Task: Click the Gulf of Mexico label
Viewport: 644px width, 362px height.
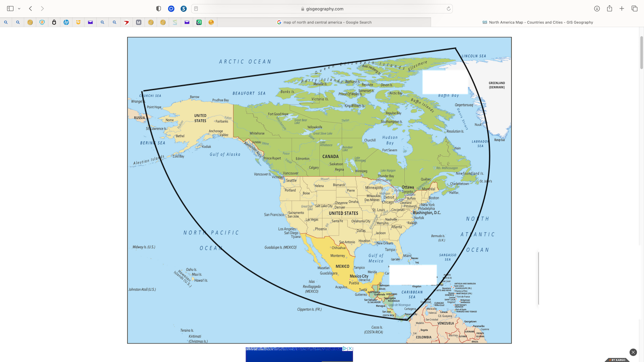Action: click(x=376, y=258)
